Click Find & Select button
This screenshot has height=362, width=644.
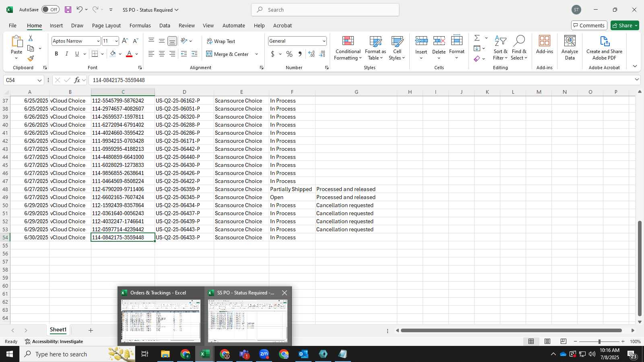pyautogui.click(x=519, y=48)
